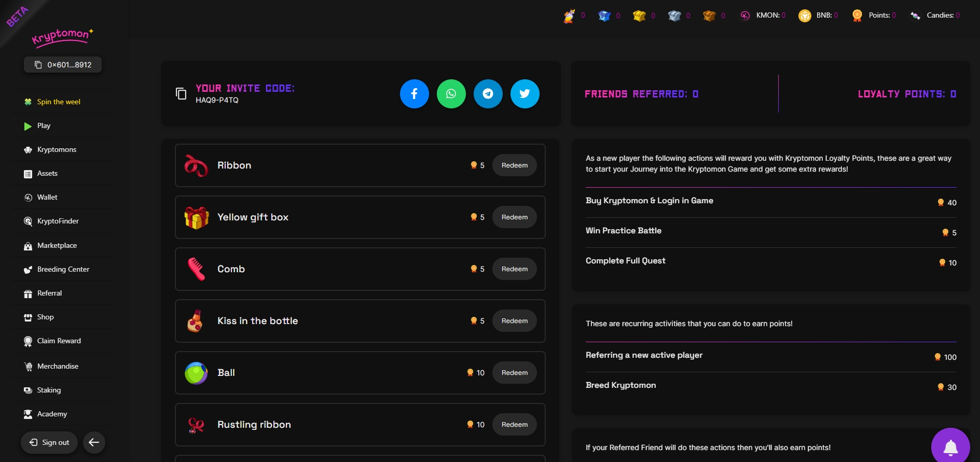Image resolution: width=980 pixels, height=462 pixels.
Task: Share invite code via Facebook icon
Action: [414, 94]
